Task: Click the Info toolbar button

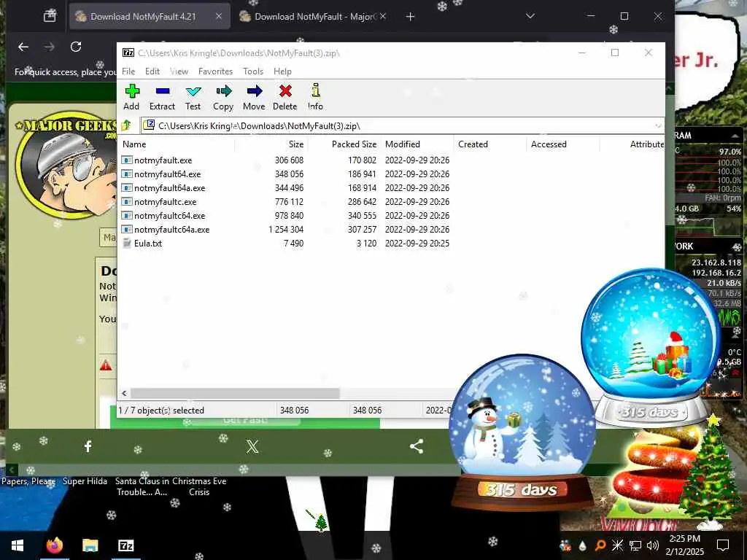Action: 315,97
